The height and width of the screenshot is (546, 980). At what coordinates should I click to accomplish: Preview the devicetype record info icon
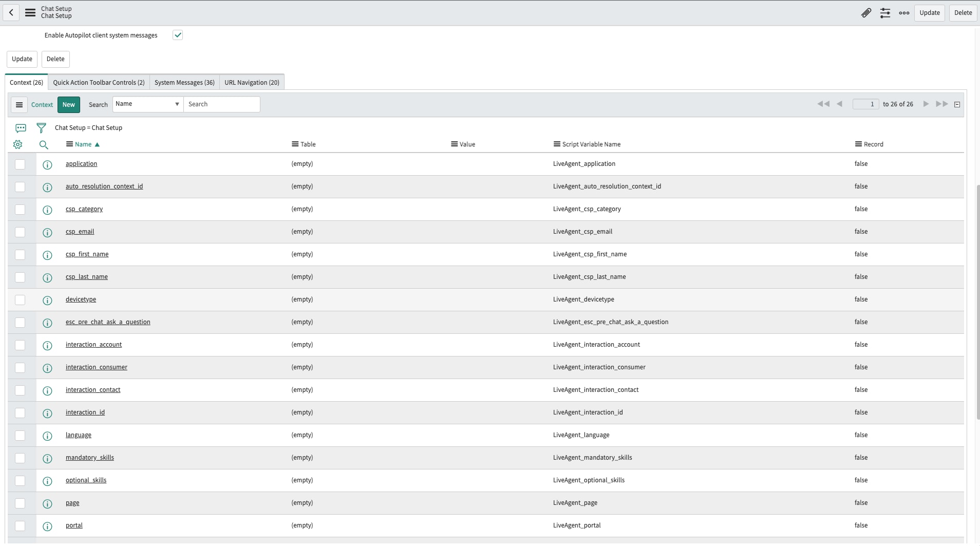click(x=47, y=300)
